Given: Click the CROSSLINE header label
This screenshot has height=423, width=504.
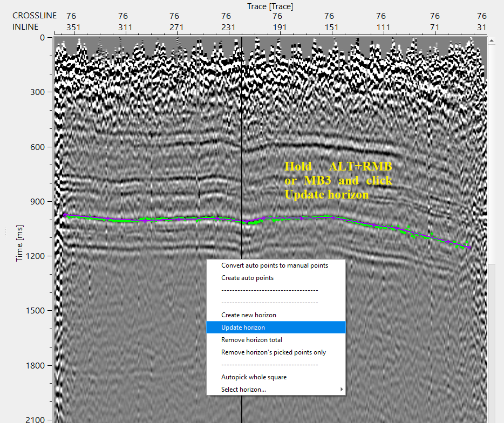Looking at the screenshot, I should tap(35, 16).
